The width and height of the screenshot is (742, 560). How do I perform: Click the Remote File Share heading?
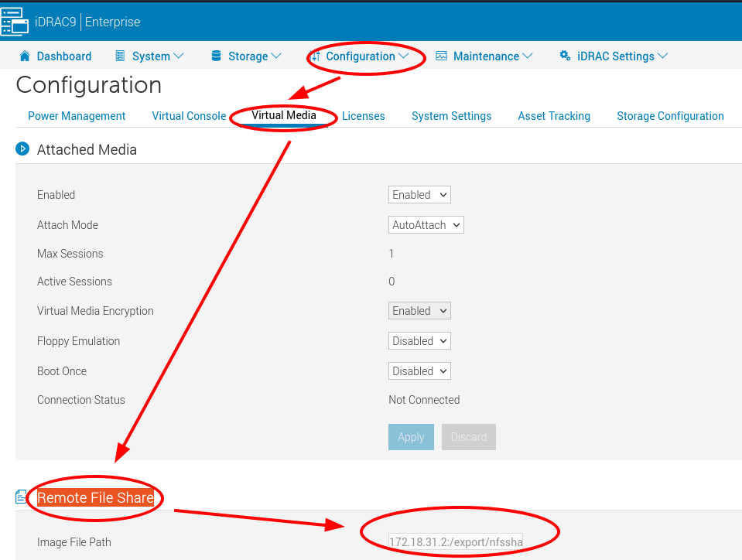96,497
